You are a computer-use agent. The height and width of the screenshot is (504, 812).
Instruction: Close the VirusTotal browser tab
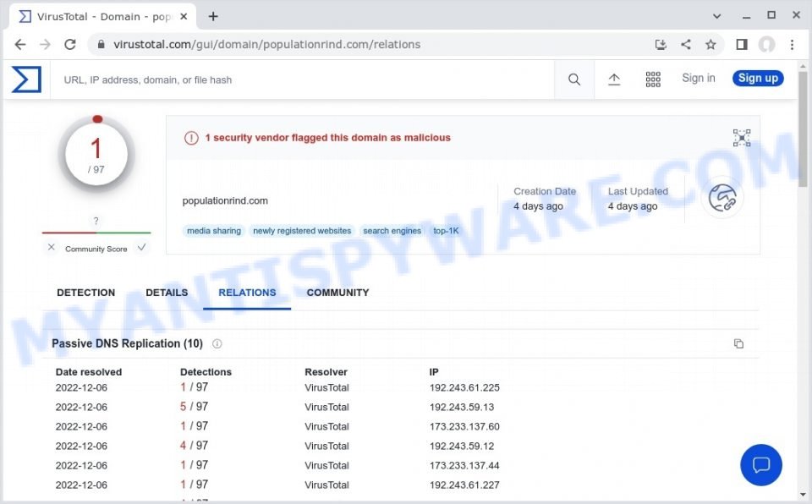184,17
